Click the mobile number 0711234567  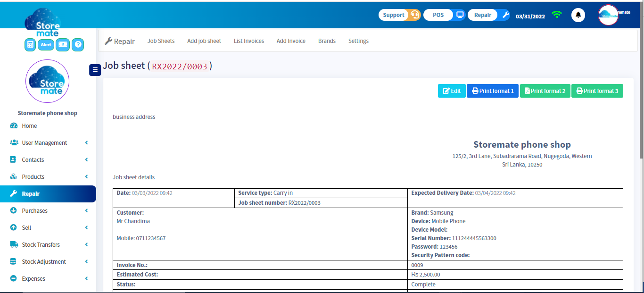[151, 238]
